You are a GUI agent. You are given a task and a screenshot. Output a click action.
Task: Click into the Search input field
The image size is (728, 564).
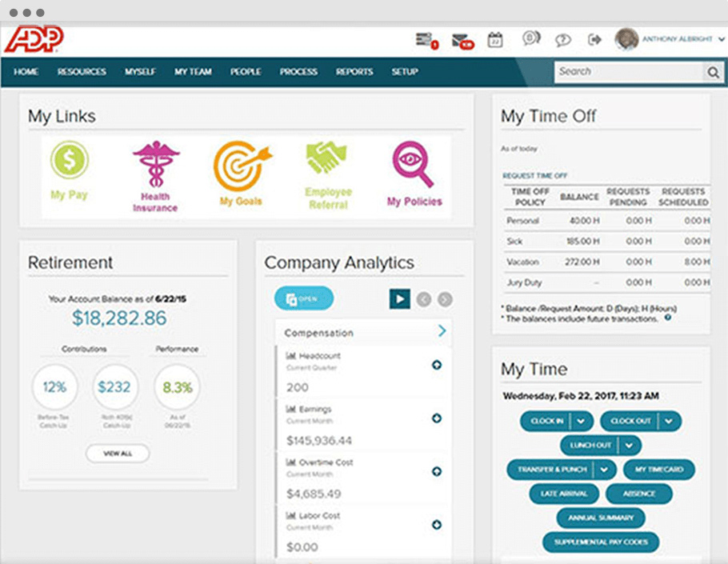[x=628, y=72]
